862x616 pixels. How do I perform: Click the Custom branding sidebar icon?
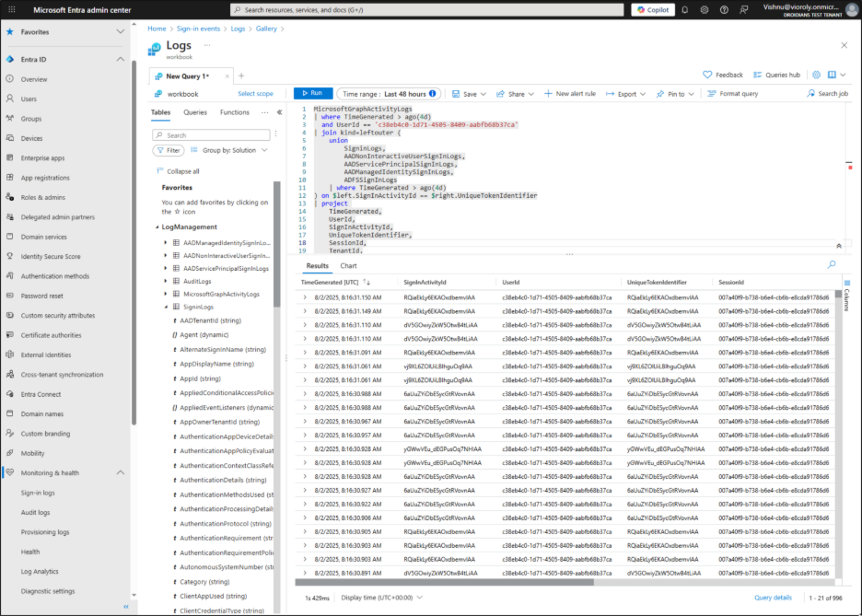coord(10,433)
